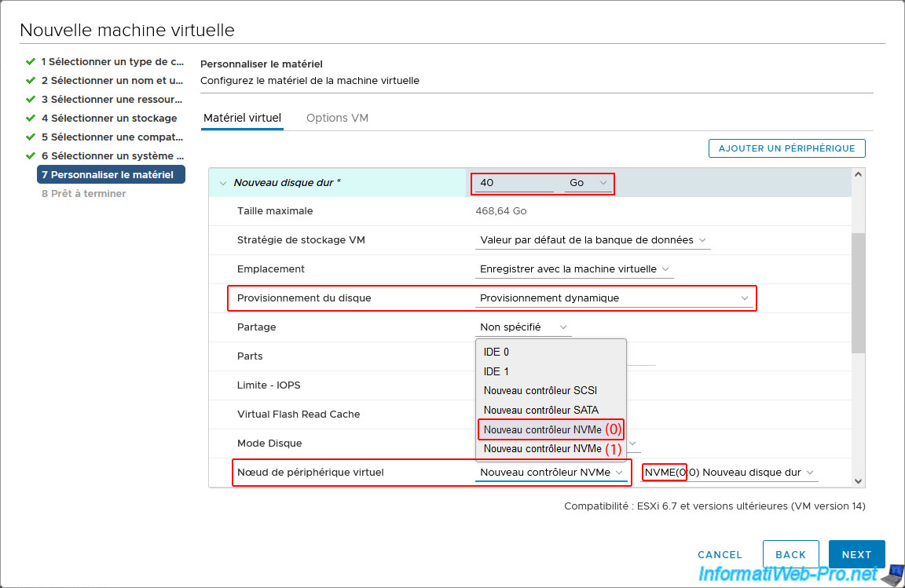Open the Partage dropdown
The image size is (905, 588).
[x=522, y=327]
